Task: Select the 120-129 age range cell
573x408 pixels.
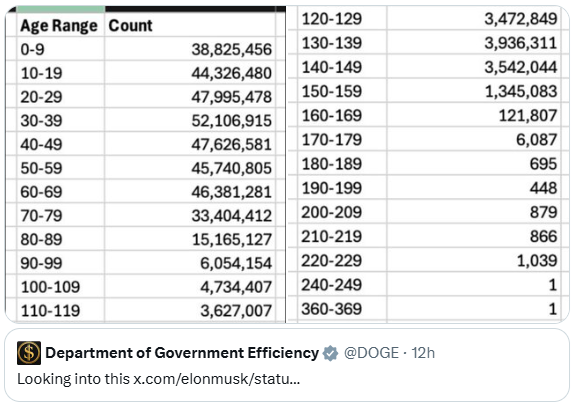Action: click(342, 18)
